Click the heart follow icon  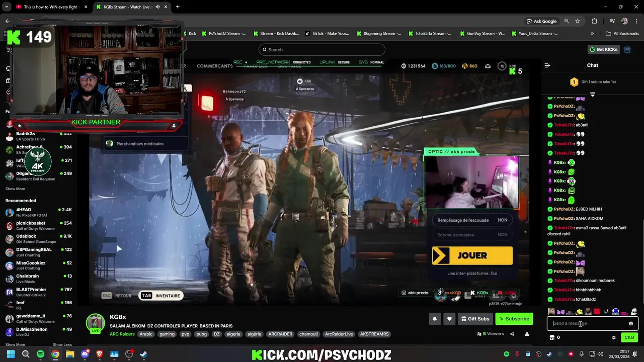(x=449, y=319)
